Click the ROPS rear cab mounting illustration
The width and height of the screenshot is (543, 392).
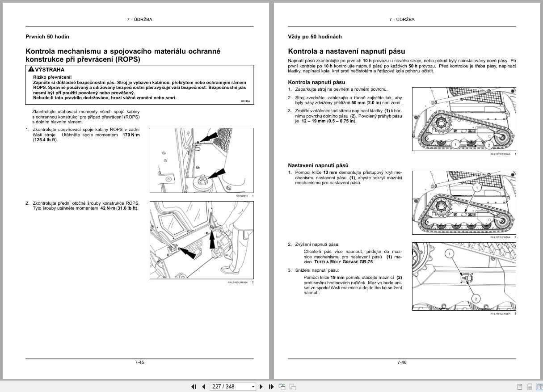coord(202,160)
